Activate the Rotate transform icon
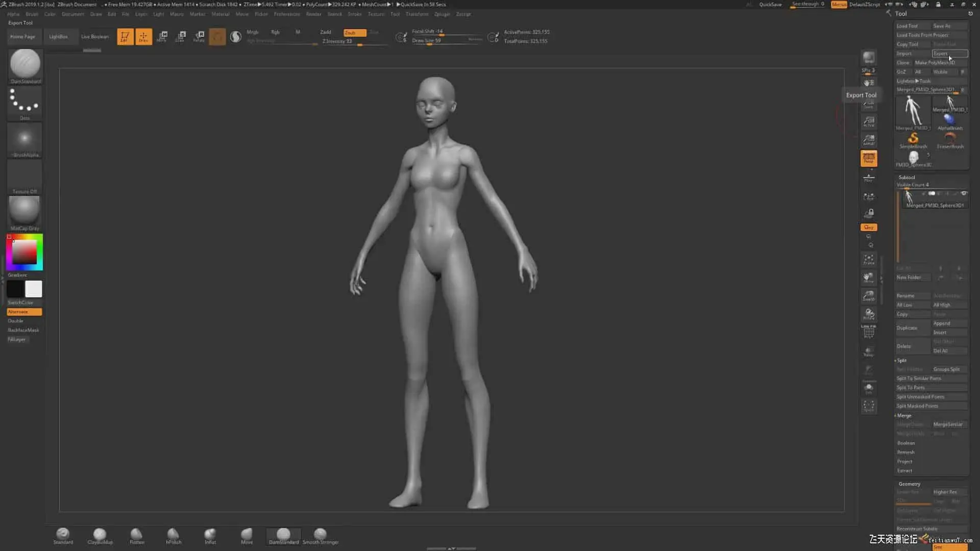The height and width of the screenshot is (551, 980). pos(199,36)
